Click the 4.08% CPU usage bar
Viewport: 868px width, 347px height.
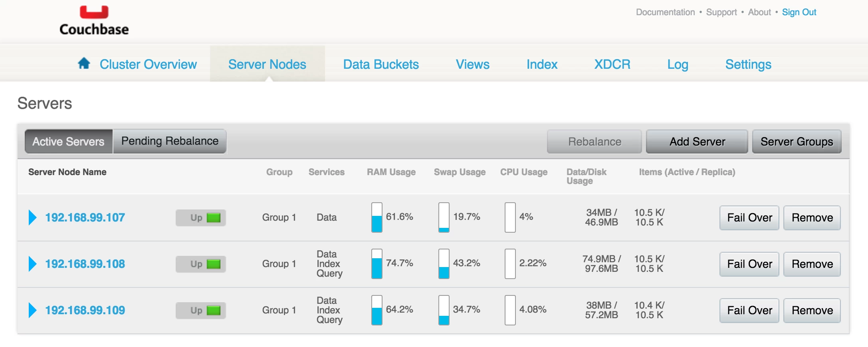(x=510, y=310)
